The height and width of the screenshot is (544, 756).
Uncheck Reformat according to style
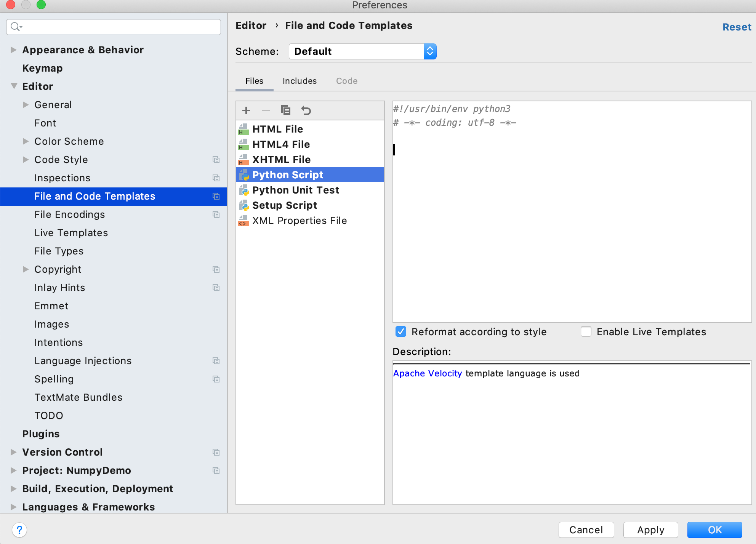[x=400, y=332]
